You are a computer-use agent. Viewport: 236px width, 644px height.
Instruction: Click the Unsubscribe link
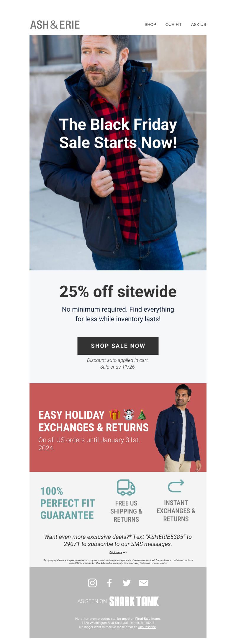[x=147, y=627]
